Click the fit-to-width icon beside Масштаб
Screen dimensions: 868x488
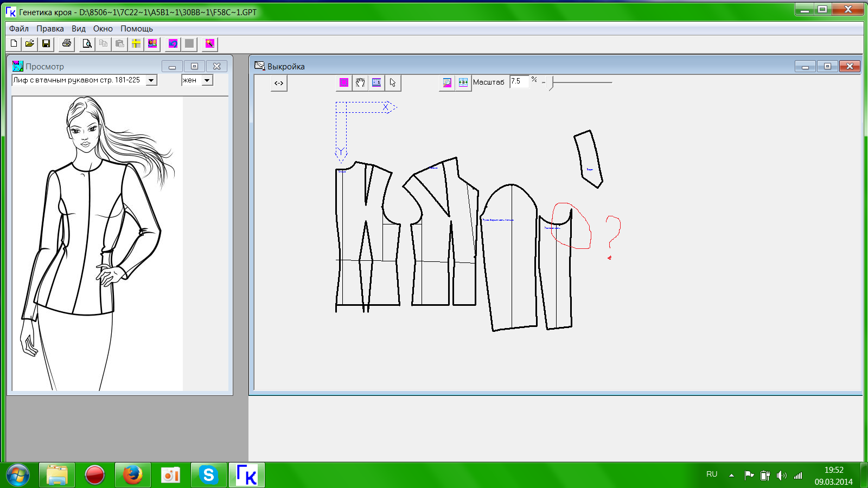463,82
